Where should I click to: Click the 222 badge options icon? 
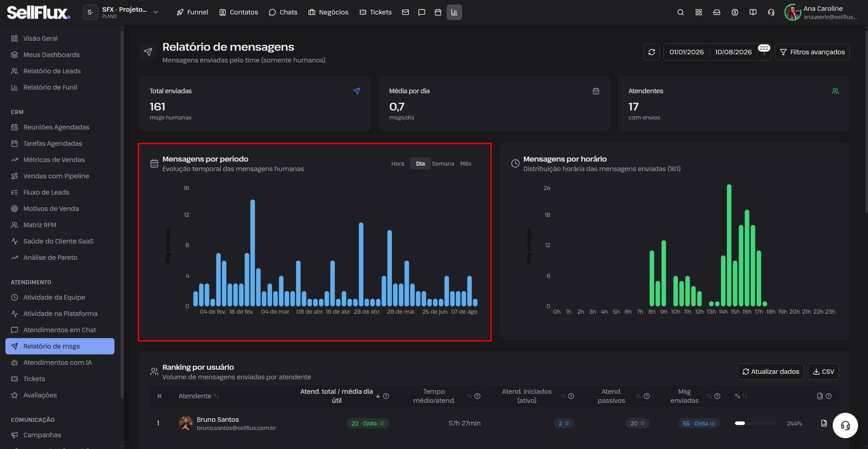pyautogui.click(x=764, y=53)
